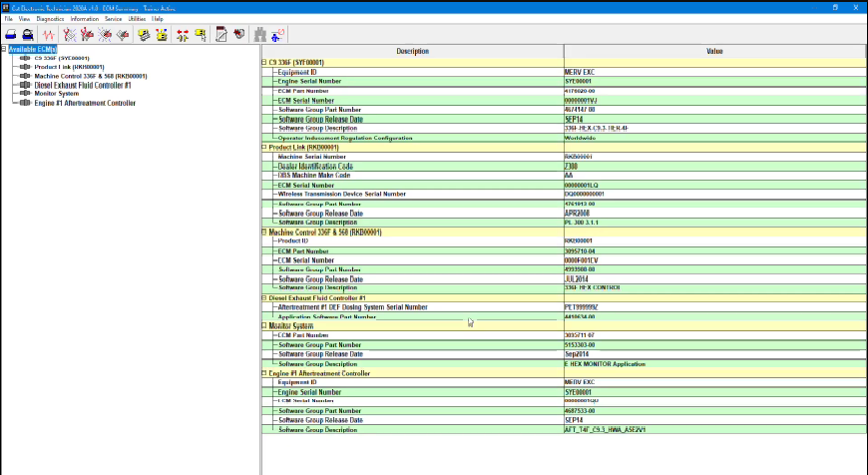Click the Description column header

pyautogui.click(x=412, y=50)
